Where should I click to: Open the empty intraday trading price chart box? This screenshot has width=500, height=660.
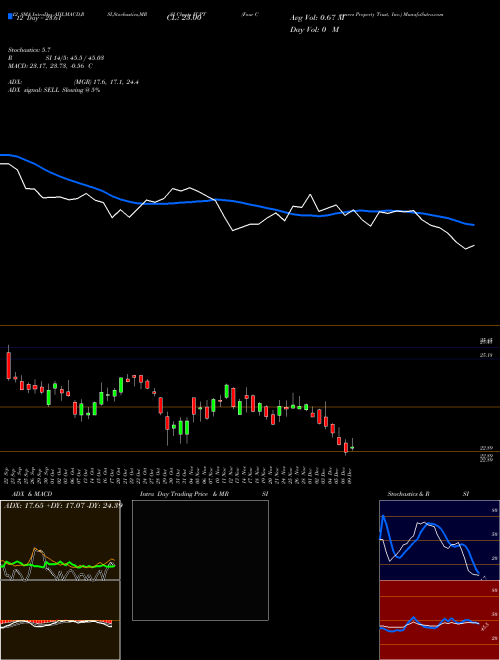(x=200, y=560)
